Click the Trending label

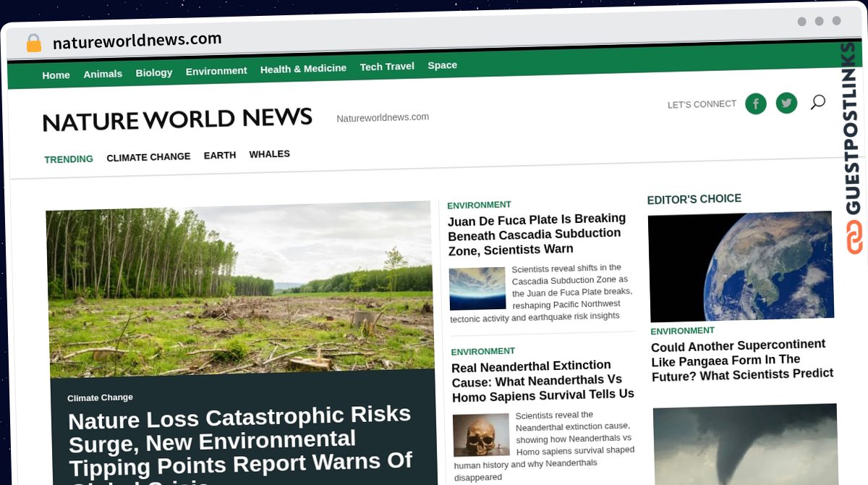click(69, 159)
